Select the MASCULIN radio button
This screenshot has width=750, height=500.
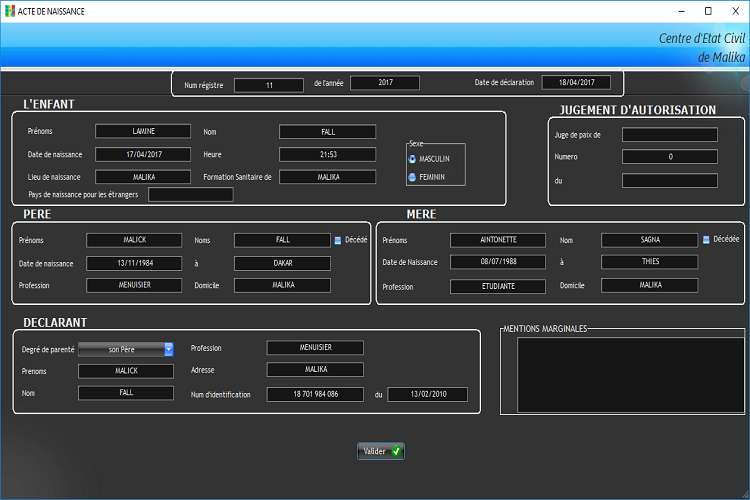(x=413, y=159)
